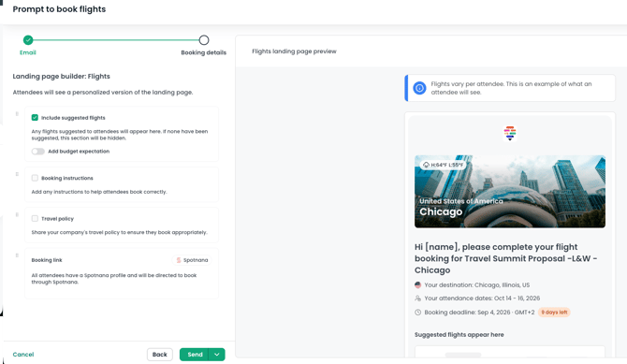Image resolution: width=627 pixels, height=364 pixels.
Task: Click 'Landing page builder: Flights' heading
Action: click(61, 77)
